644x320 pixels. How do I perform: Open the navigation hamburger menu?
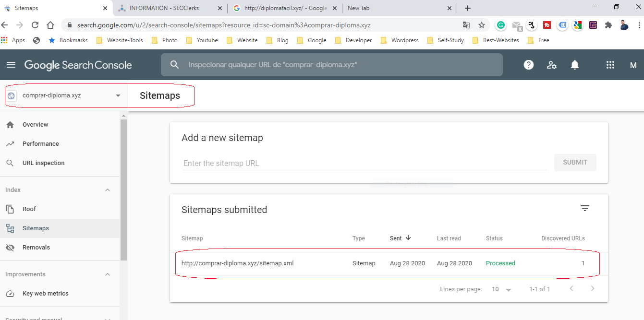pos(11,65)
